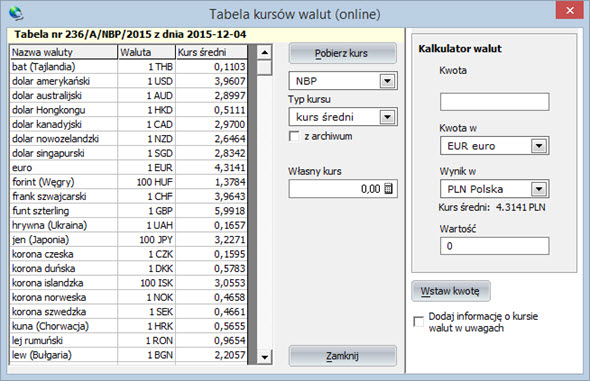
Task: Click the '1 GBP' currency cell
Action: pyautogui.click(x=146, y=211)
